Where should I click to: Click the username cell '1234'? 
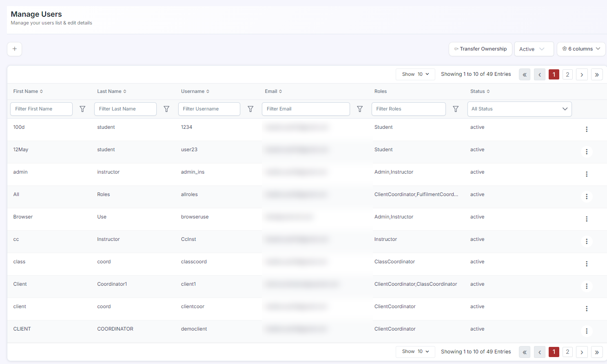click(186, 127)
